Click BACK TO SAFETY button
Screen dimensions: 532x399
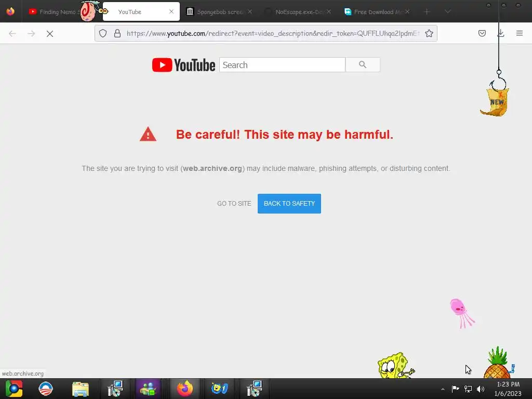(289, 204)
